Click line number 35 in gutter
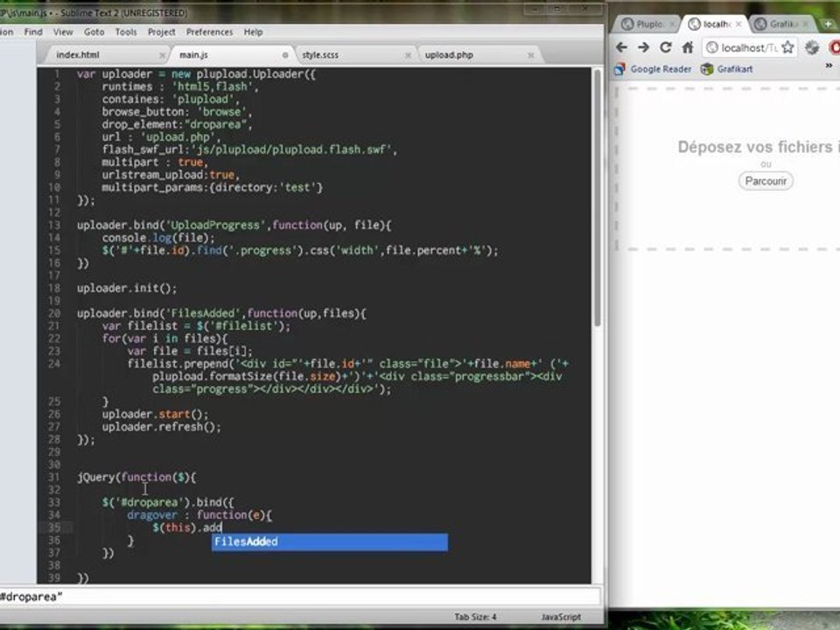Screen dimensions: 840x630 point(54,528)
